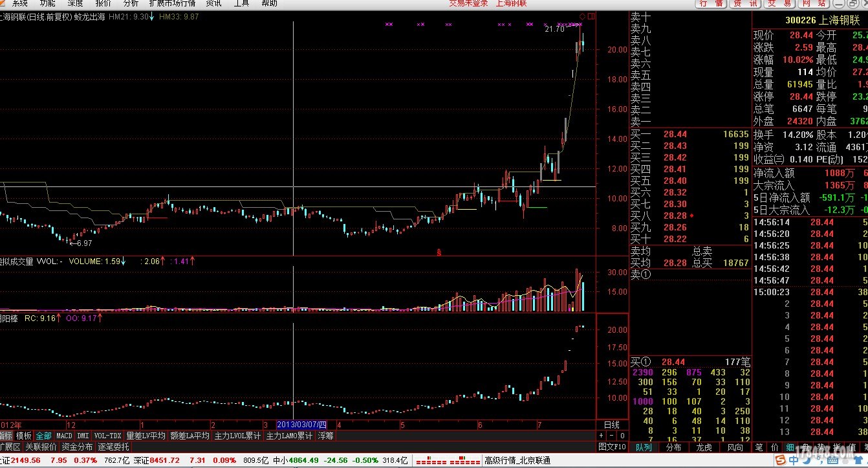Viewport: 868px width, 468px height.
Task: Switch indicator to 主力LAMO累计
Action: click(x=289, y=436)
